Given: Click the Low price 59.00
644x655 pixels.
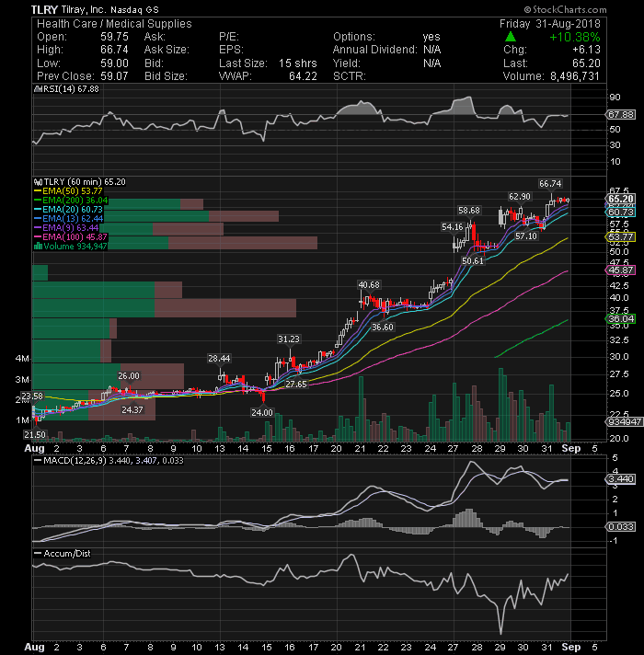Looking at the screenshot, I should click(x=114, y=63).
